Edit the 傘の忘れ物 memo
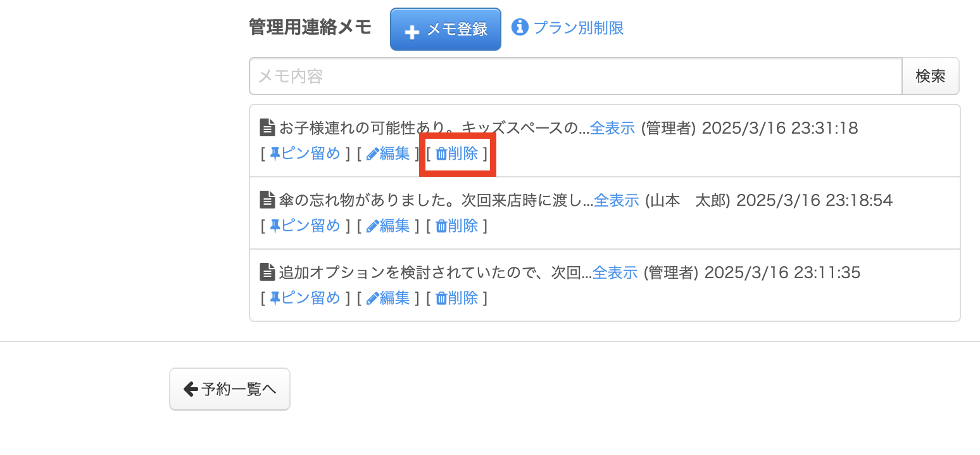 pos(388,226)
